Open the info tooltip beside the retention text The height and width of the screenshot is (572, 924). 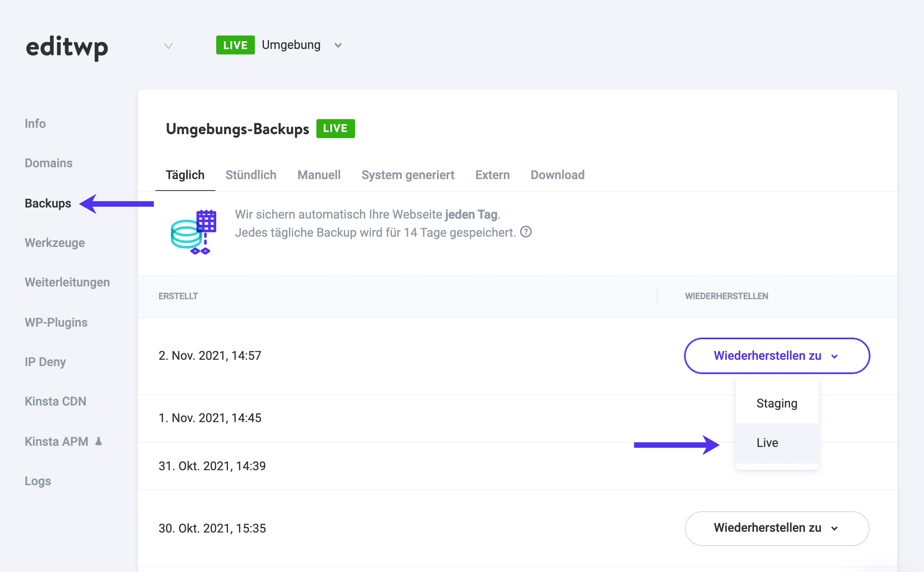pos(526,232)
